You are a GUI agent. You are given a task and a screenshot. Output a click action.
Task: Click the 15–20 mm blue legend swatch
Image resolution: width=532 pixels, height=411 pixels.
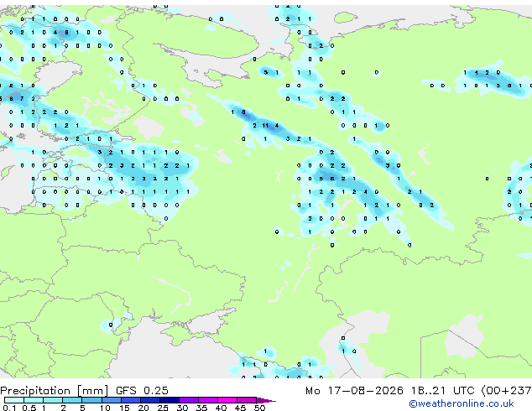click(x=131, y=400)
